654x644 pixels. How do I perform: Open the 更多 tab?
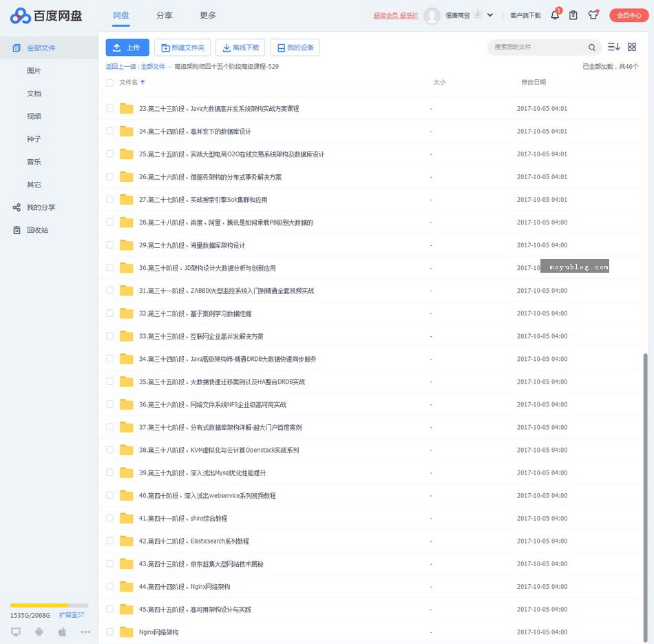208,15
